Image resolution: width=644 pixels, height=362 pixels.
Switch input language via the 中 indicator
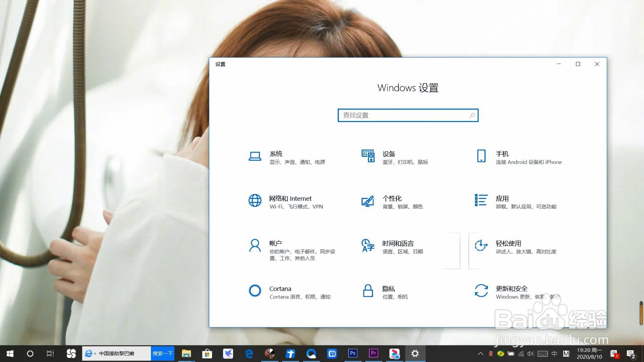coord(555,354)
